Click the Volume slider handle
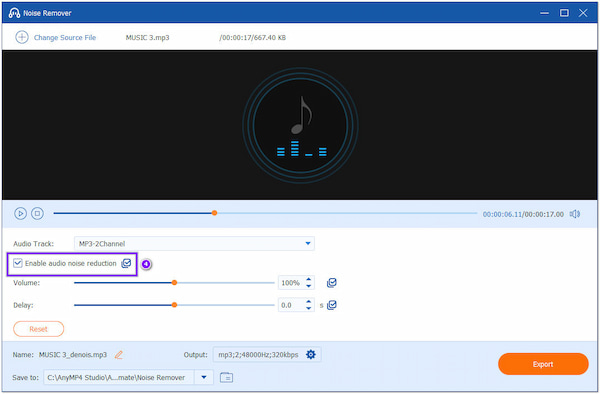The image size is (600, 394). (174, 283)
